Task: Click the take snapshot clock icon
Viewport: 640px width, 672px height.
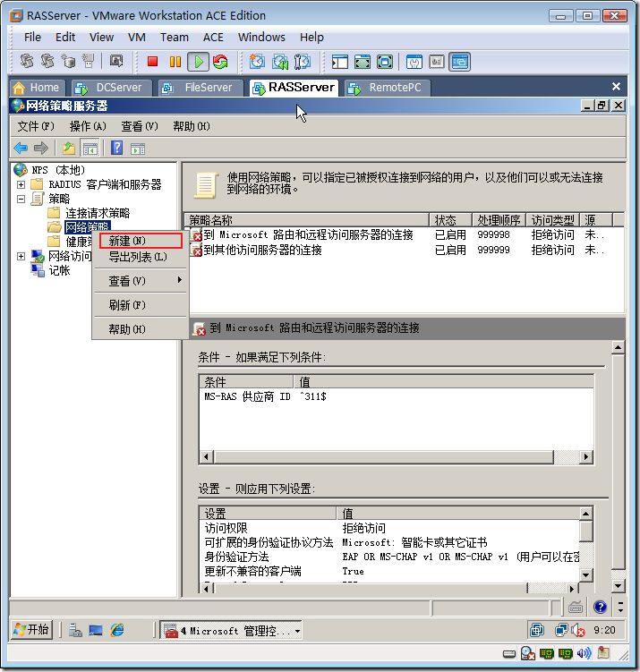Action: [x=257, y=62]
